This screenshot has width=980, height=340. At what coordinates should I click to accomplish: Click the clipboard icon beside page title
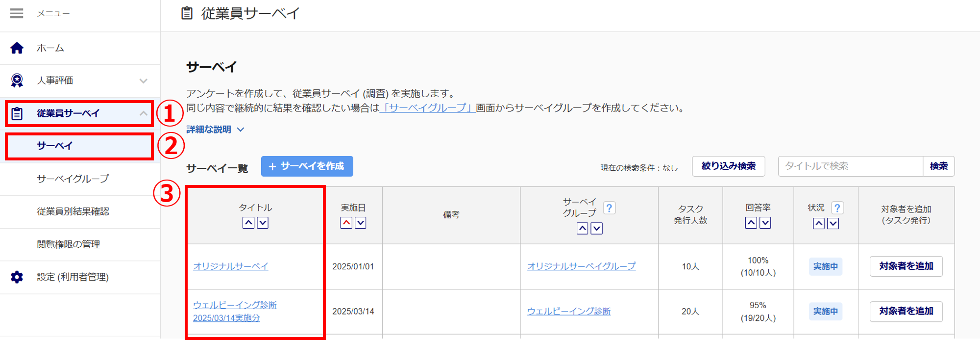(187, 13)
